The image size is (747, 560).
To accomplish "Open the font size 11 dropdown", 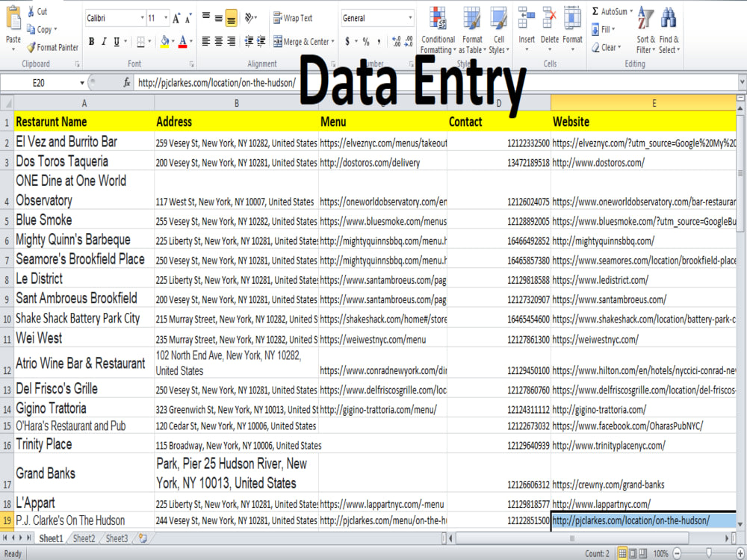I will click(x=166, y=18).
